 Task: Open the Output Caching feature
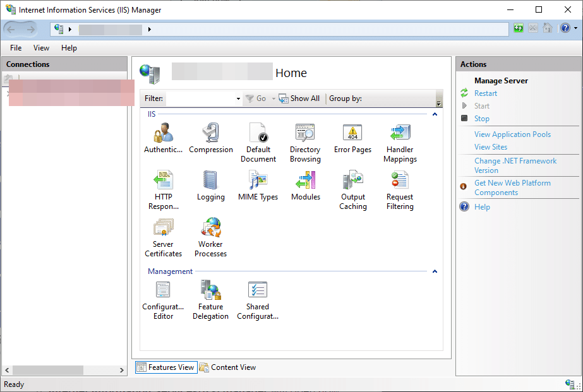352,190
